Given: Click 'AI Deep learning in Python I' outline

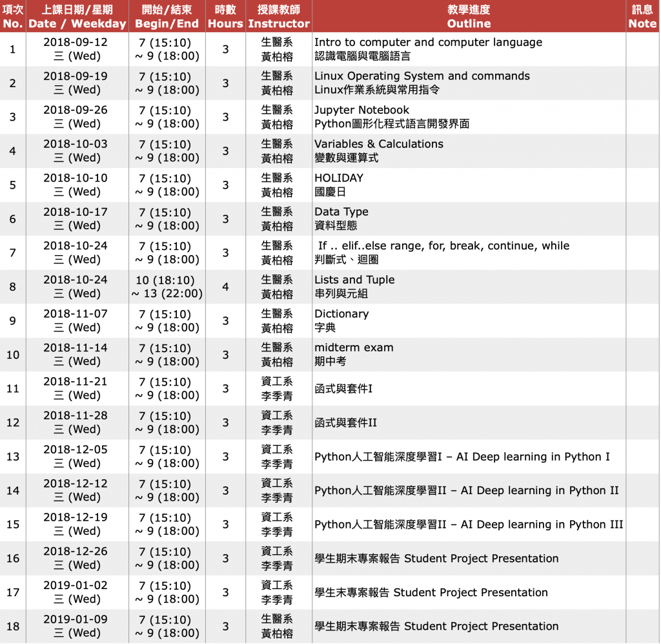Looking at the screenshot, I should coord(469,456).
